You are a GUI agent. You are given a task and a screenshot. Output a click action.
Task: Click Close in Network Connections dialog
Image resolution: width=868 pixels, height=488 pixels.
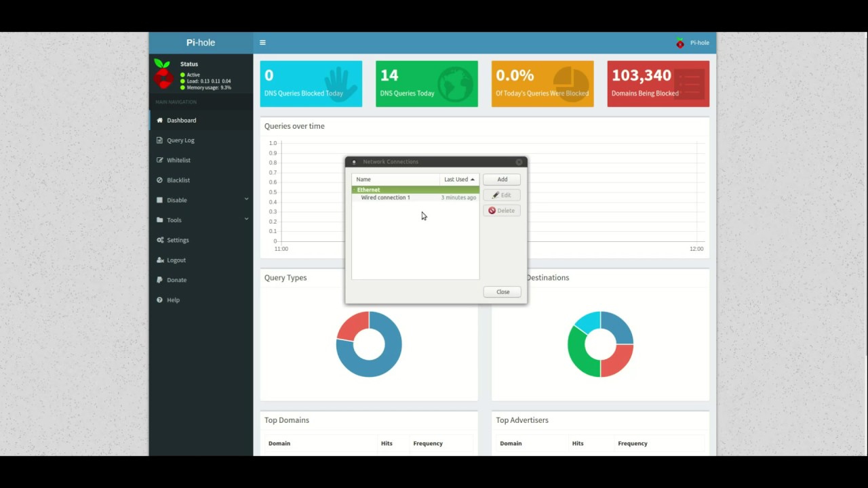502,292
